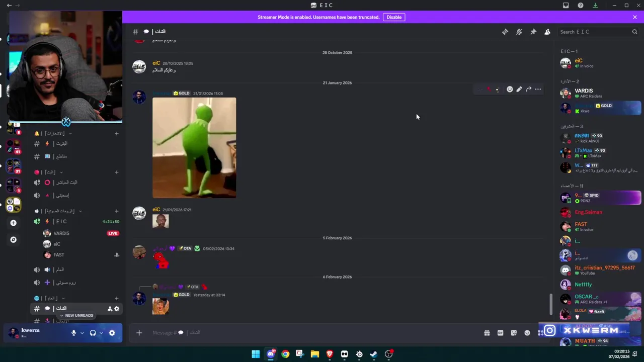Dismiss the Streamer Mode banner
This screenshot has height=362, width=644.
[635, 17]
